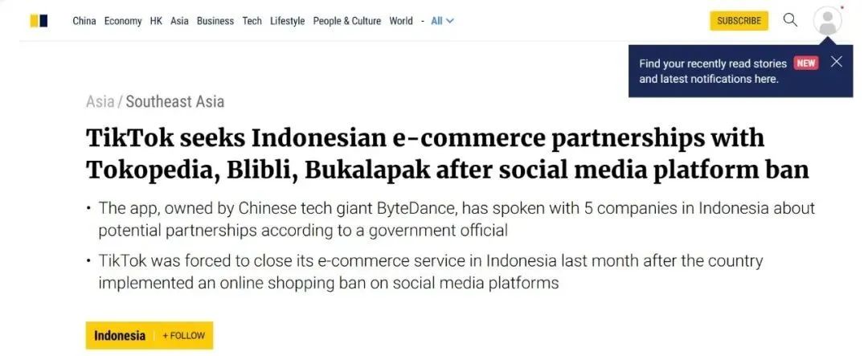Viewport: 868px width, 356px height.
Task: Open the World section
Action: 401,21
